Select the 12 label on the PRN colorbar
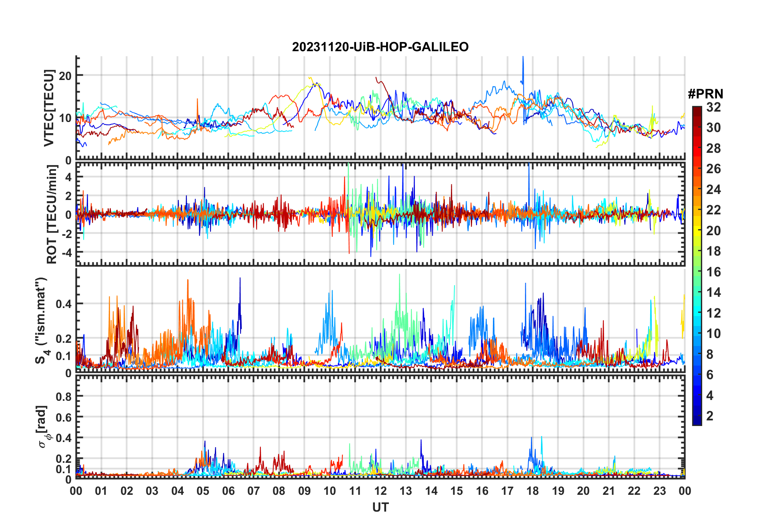Image resolution: width=761 pixels, height=532 pixels. click(713, 313)
